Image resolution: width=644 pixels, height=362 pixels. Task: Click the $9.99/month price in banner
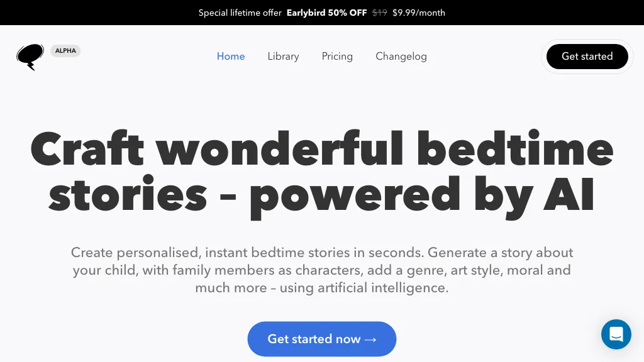(418, 13)
